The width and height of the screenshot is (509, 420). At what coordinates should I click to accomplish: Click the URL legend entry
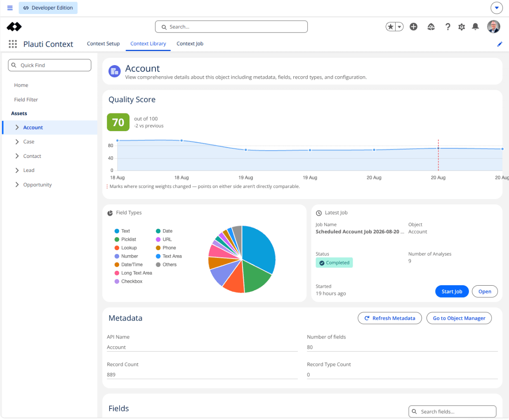pyautogui.click(x=164, y=239)
